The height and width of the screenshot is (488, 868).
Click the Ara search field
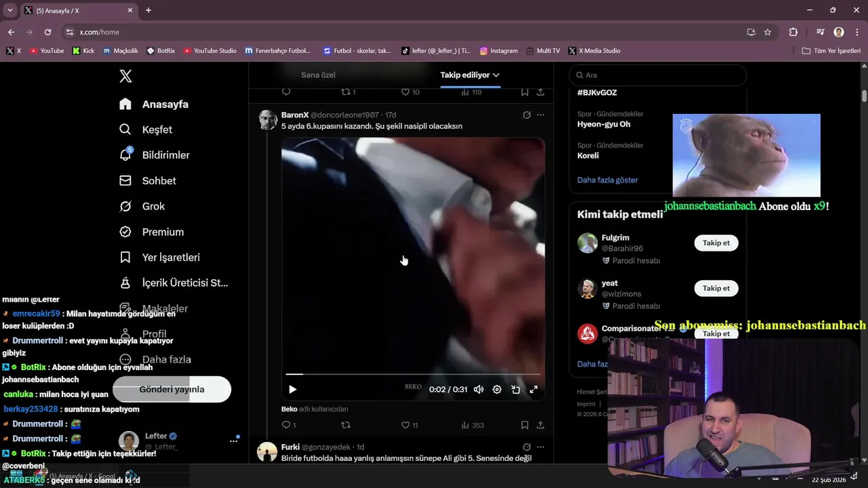point(658,75)
